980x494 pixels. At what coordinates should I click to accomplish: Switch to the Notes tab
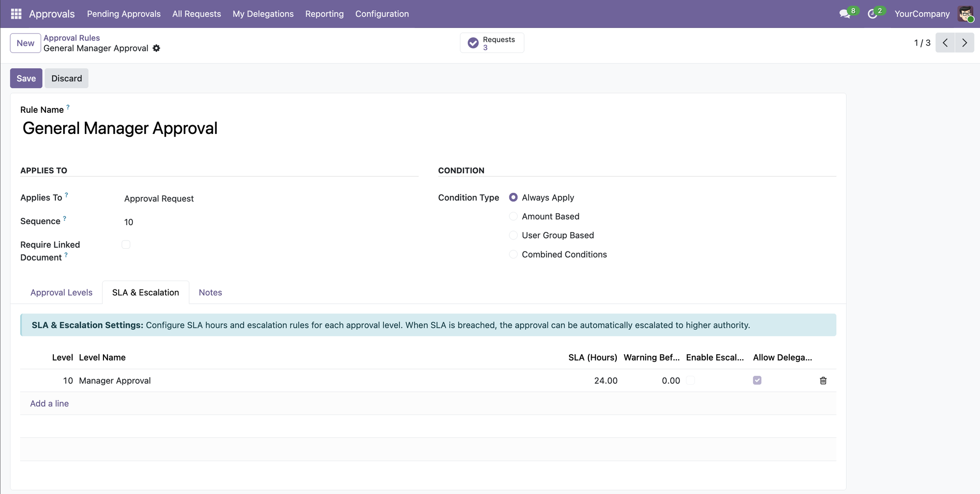[210, 292]
